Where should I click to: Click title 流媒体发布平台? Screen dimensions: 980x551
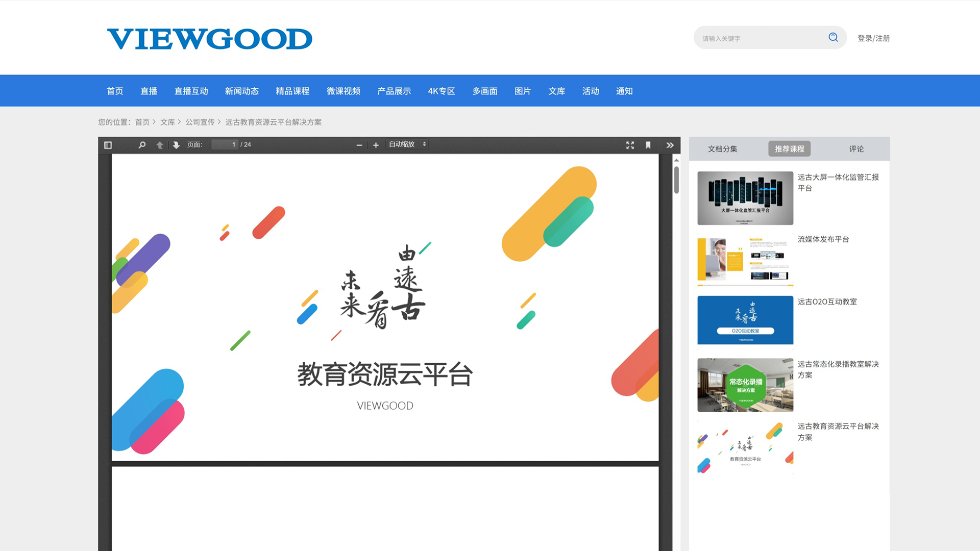pyautogui.click(x=823, y=239)
